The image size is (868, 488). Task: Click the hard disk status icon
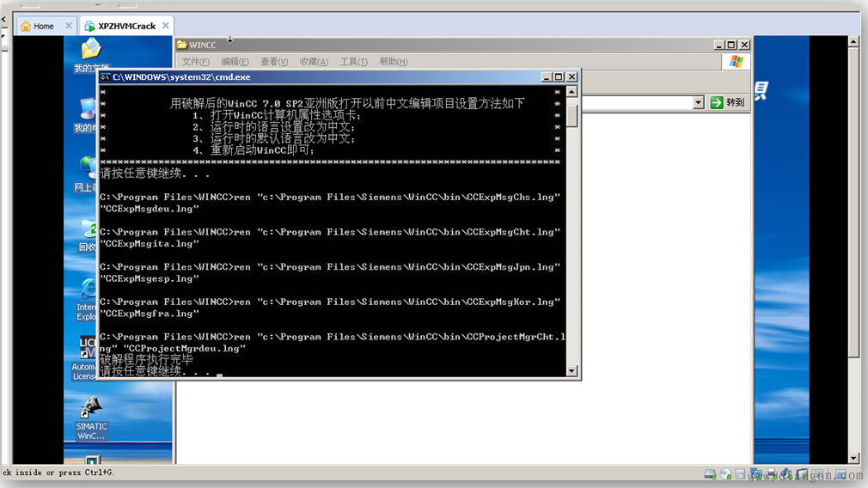710,474
